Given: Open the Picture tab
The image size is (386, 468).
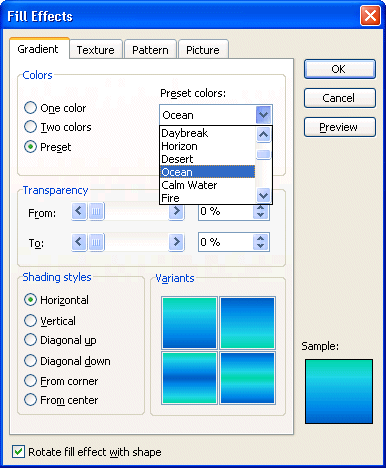Looking at the screenshot, I should (203, 50).
